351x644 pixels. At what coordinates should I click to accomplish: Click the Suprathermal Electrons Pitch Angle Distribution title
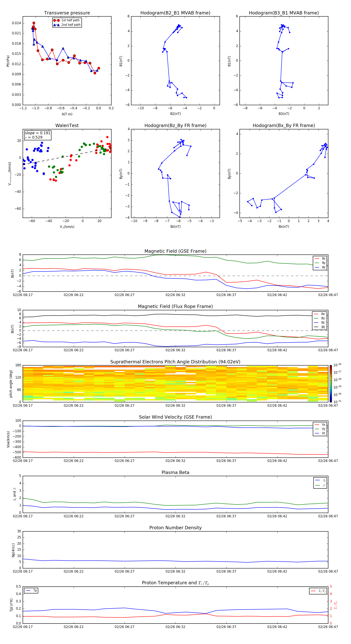point(175,362)
